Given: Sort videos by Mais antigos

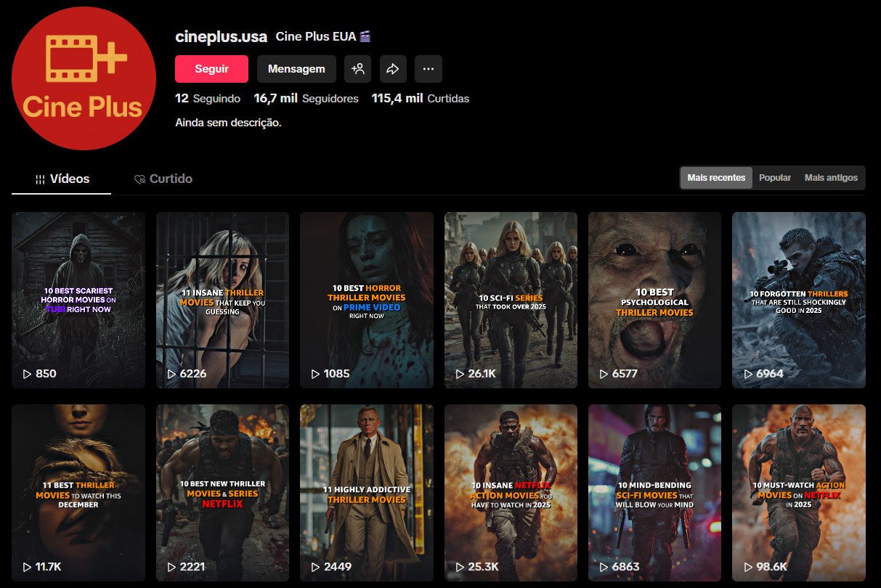Looking at the screenshot, I should point(830,177).
